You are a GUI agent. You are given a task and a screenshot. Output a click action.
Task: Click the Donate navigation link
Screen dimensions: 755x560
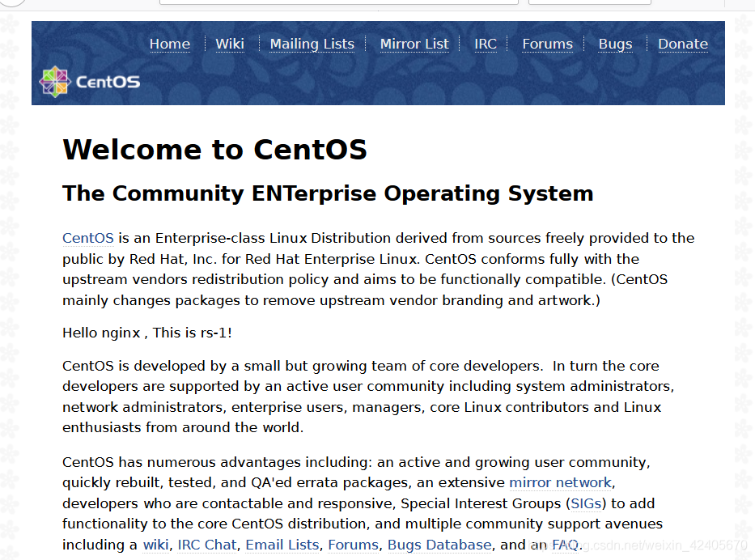click(x=683, y=44)
